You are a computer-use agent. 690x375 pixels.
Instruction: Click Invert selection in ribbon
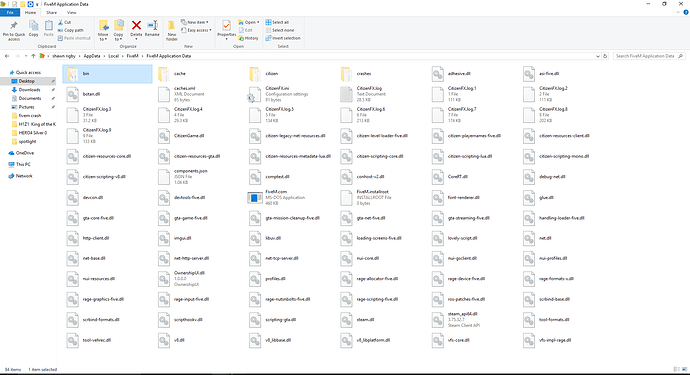[x=283, y=38]
